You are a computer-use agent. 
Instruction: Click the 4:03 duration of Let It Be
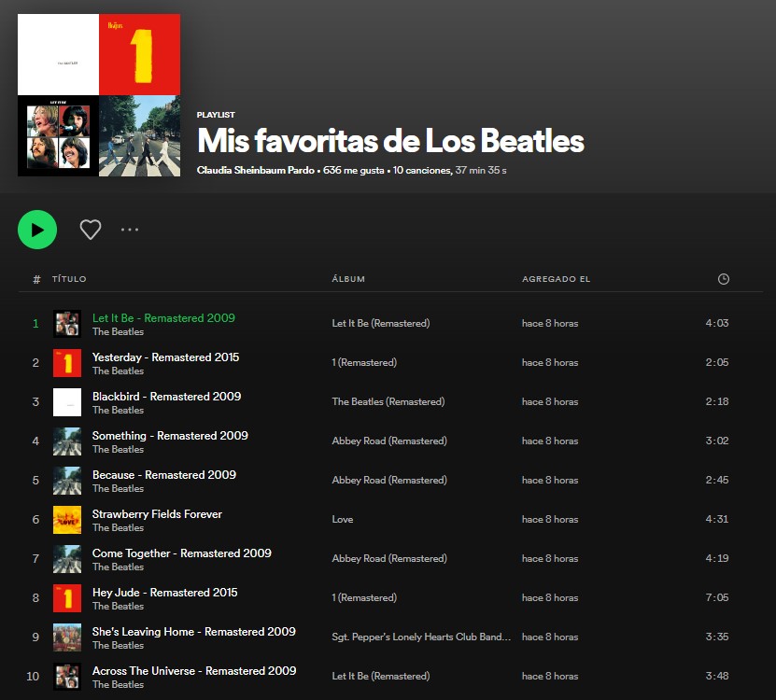pyautogui.click(x=716, y=323)
